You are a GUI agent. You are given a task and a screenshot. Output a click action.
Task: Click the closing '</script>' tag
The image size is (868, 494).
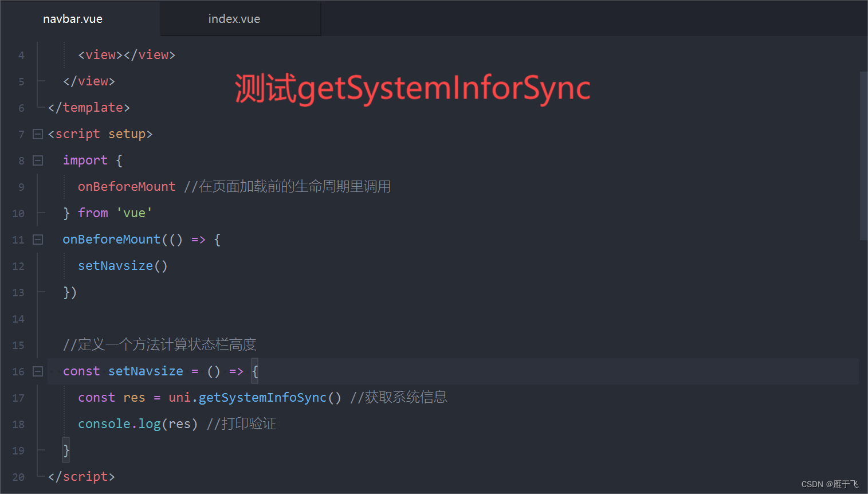pos(81,477)
